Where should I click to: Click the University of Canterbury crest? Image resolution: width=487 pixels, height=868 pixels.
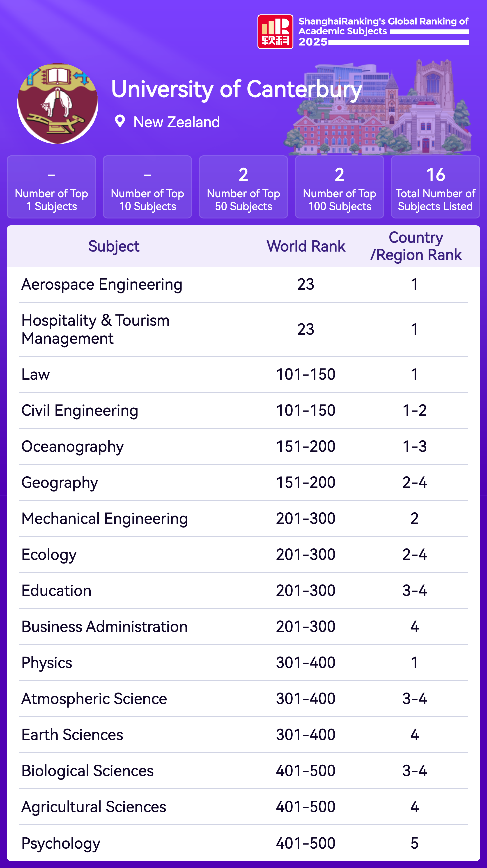tap(58, 104)
